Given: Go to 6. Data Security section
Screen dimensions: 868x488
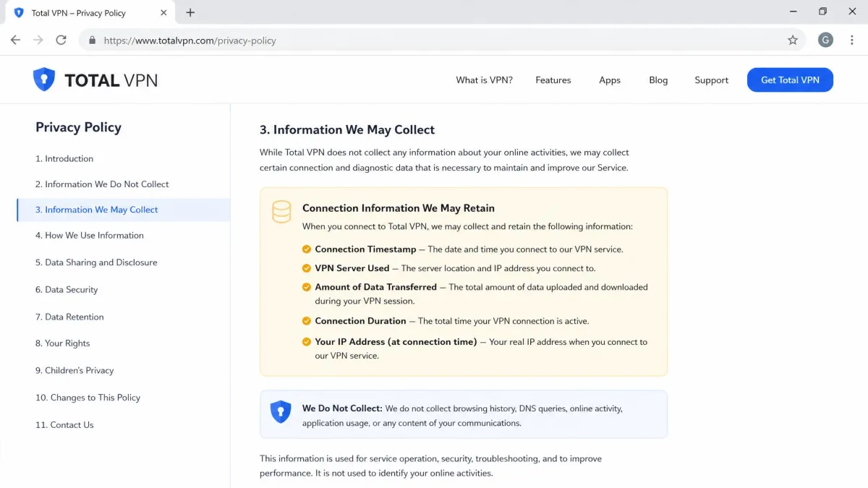Looking at the screenshot, I should pyautogui.click(x=67, y=290).
